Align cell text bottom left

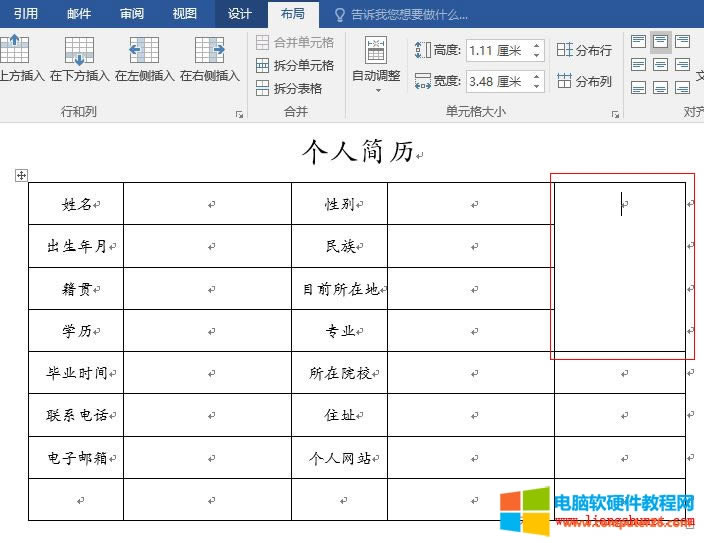point(638,87)
